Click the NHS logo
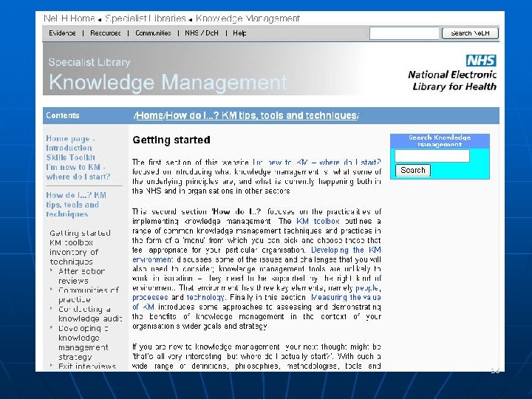 point(481,61)
